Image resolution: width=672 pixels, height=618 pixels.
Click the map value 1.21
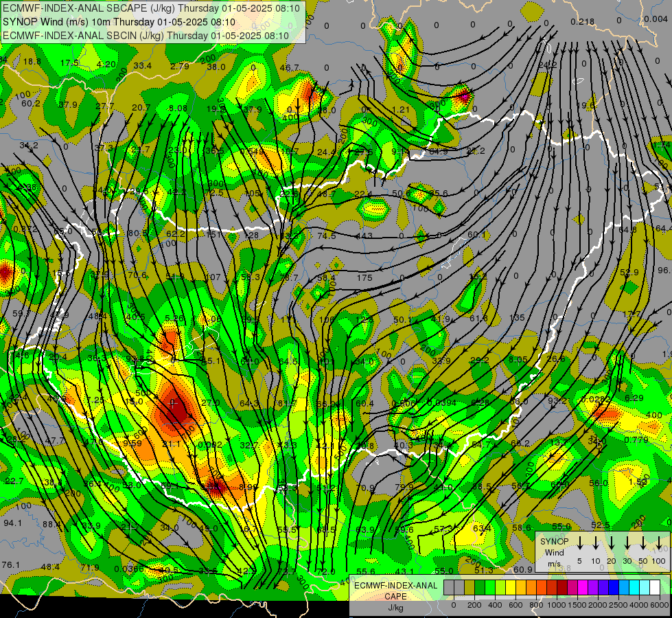[x=401, y=110]
